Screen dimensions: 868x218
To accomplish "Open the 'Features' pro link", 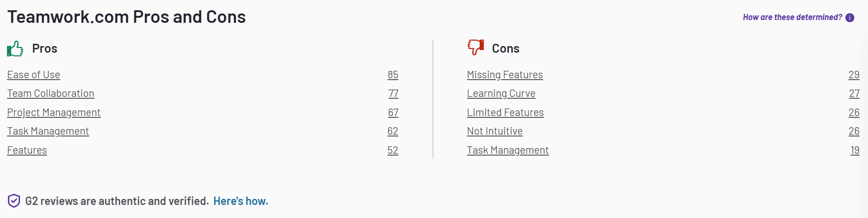I will (27, 150).
